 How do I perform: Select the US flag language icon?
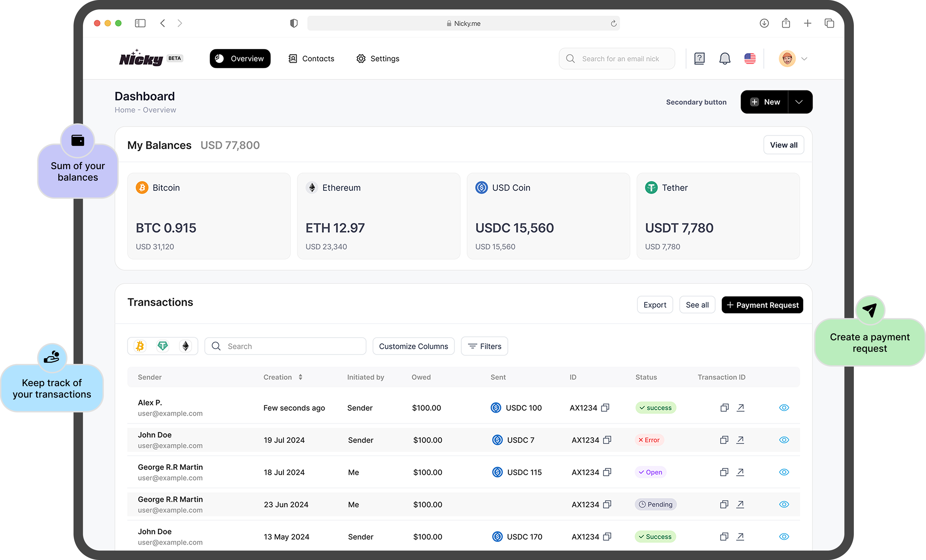point(750,59)
